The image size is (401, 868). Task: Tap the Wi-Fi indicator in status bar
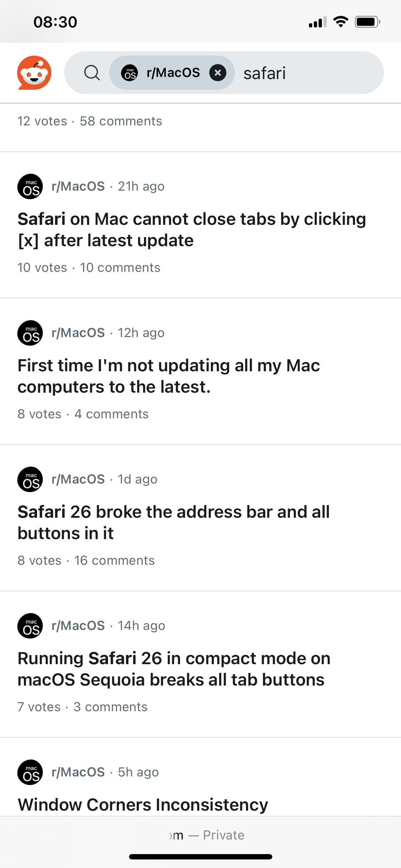point(340,21)
